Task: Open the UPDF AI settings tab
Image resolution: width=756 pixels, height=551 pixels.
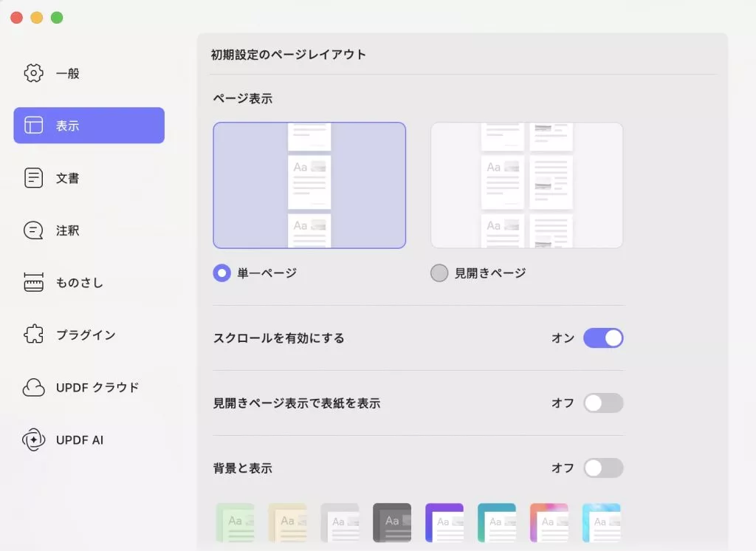Action: (89, 439)
